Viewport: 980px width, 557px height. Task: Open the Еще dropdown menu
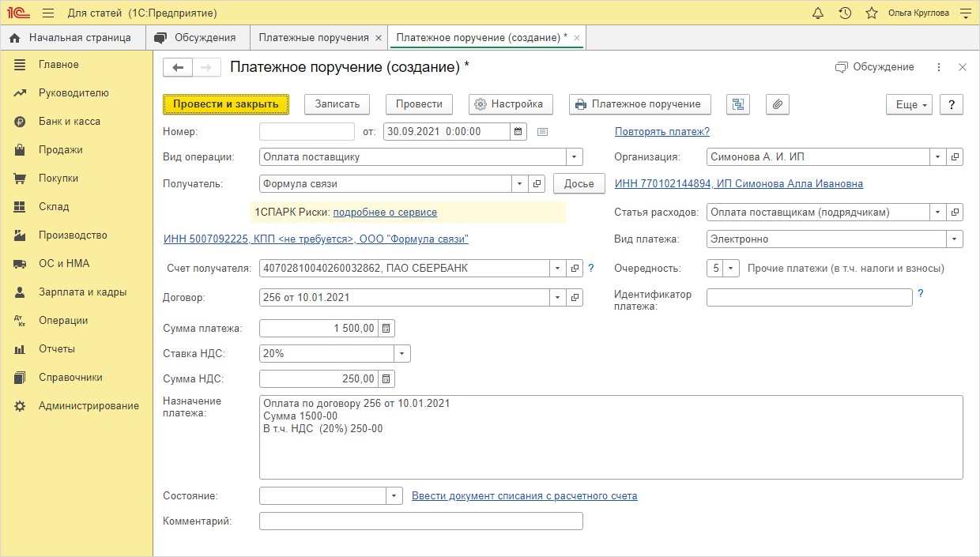point(910,104)
